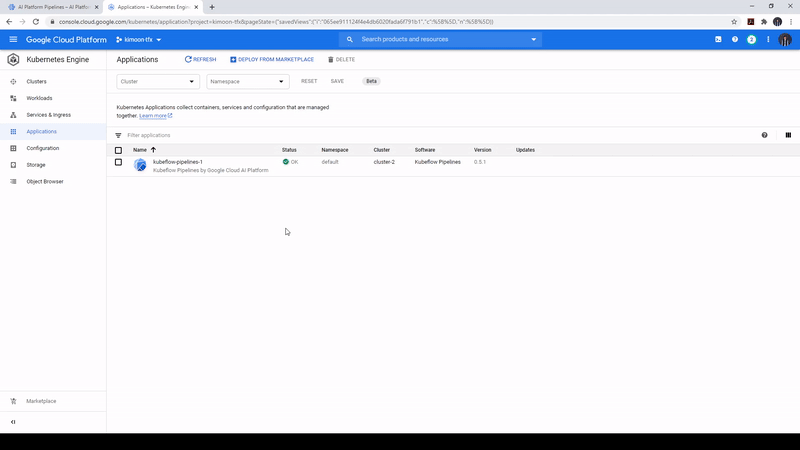Open the column display options icon

[788, 135]
